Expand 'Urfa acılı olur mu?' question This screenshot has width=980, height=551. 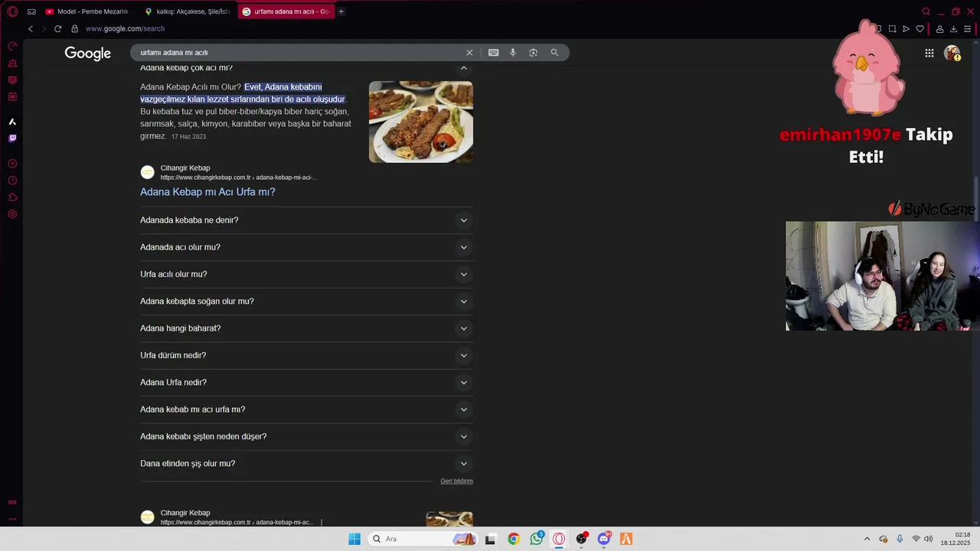[306, 274]
